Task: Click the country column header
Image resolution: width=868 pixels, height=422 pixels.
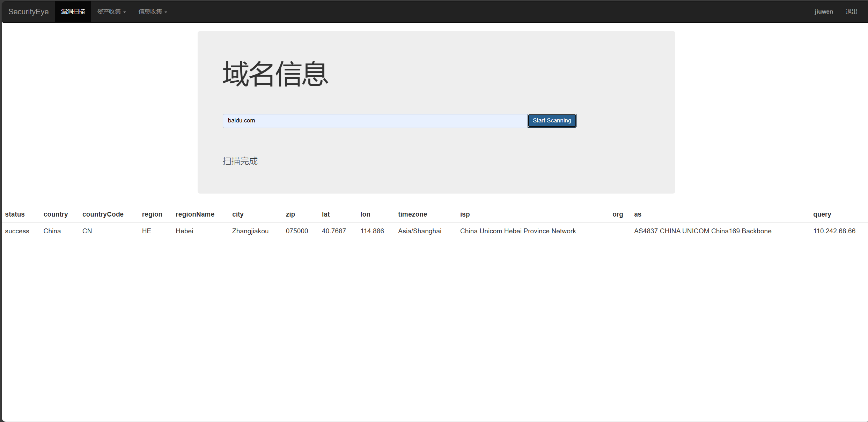Action: (56, 214)
